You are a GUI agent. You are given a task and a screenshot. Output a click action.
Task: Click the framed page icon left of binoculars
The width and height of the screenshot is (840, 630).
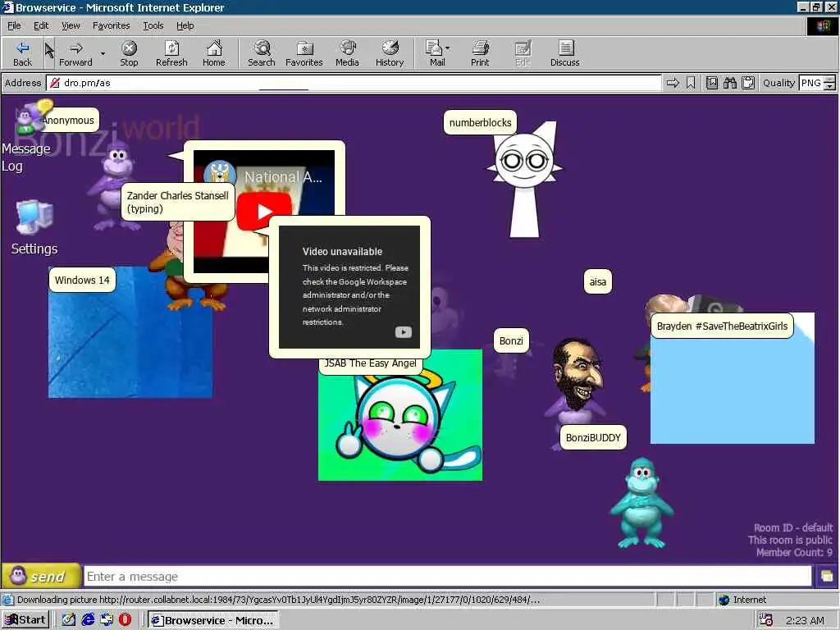712,83
